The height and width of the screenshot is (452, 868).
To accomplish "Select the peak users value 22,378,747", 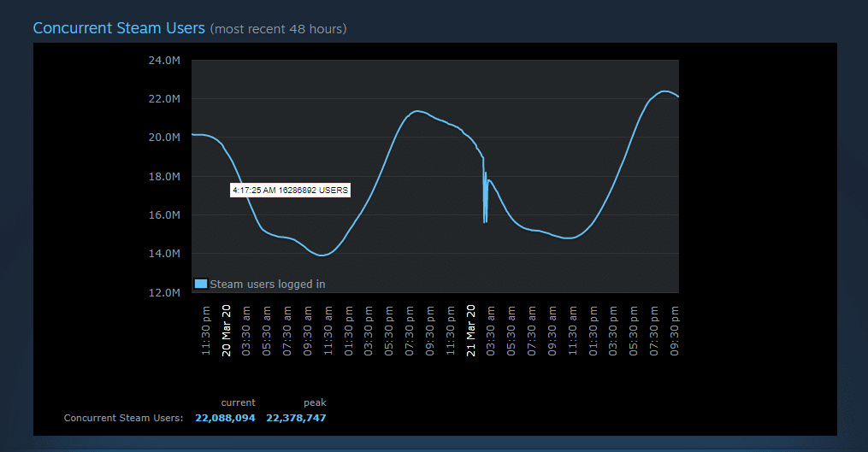I will click(296, 418).
